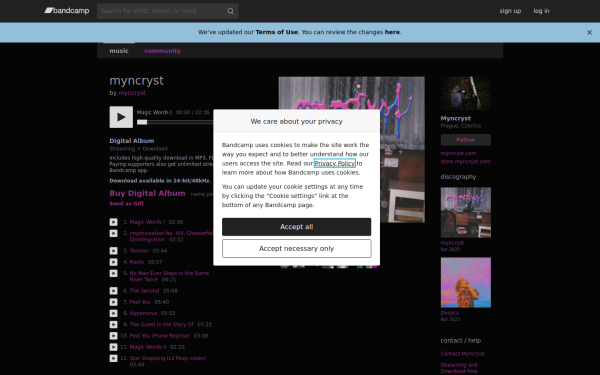Open The Guest in the Story Of link
The height and width of the screenshot is (375, 600).
coord(161,324)
